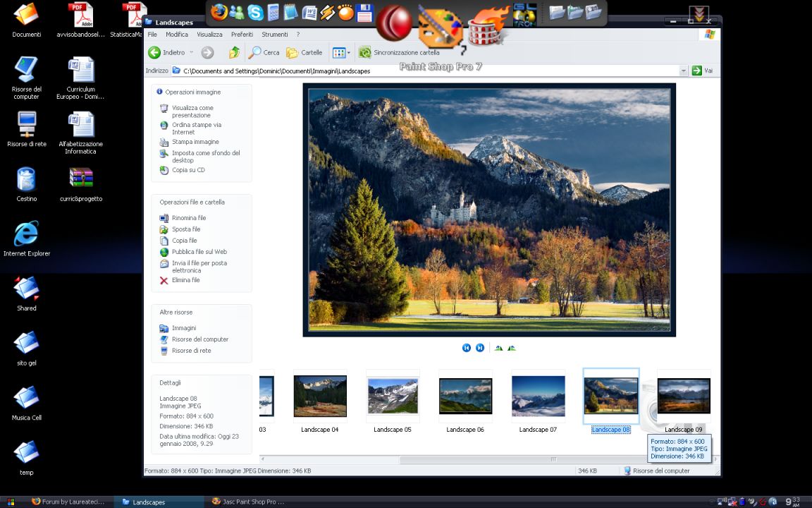The width and height of the screenshot is (812, 508).
Task: Open Cestino recycle bin on desktop
Action: click(26, 184)
